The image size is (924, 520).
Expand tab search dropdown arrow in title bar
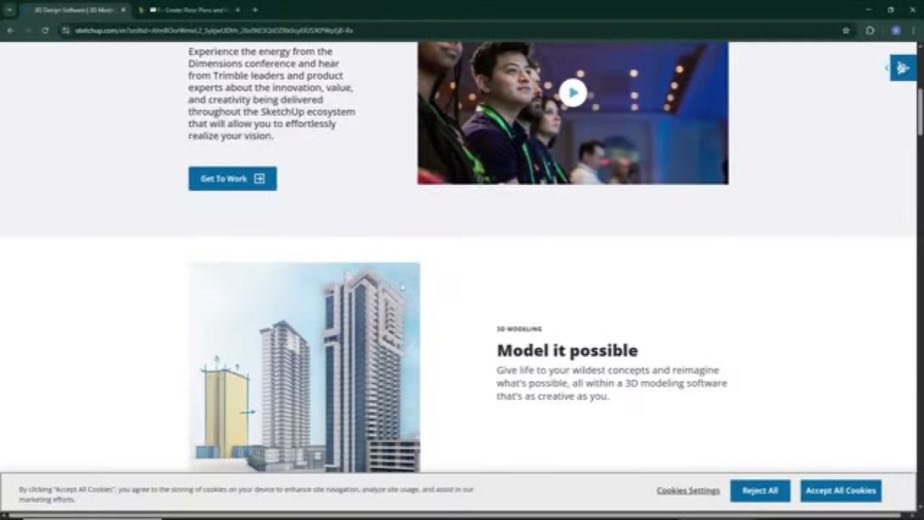(x=9, y=10)
